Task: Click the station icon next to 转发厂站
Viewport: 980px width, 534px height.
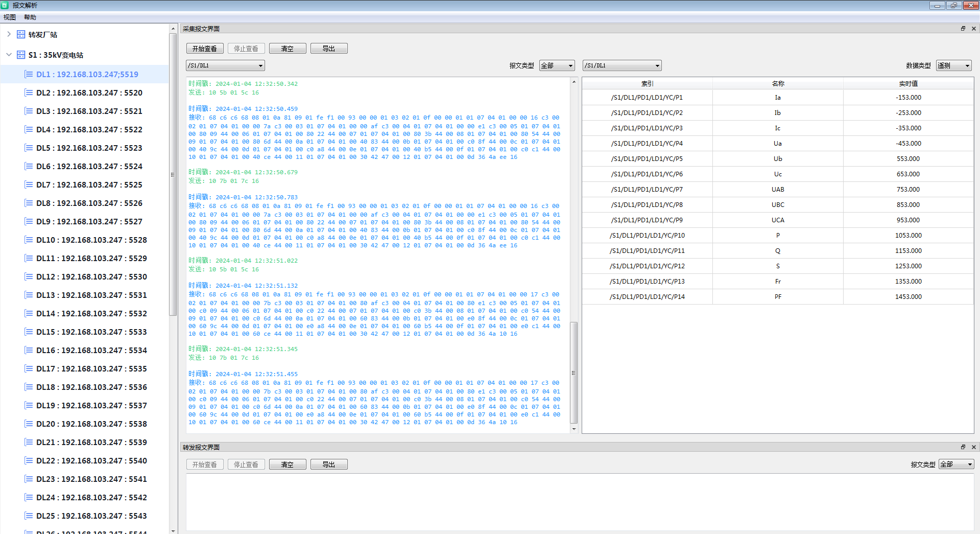Action: [x=21, y=35]
